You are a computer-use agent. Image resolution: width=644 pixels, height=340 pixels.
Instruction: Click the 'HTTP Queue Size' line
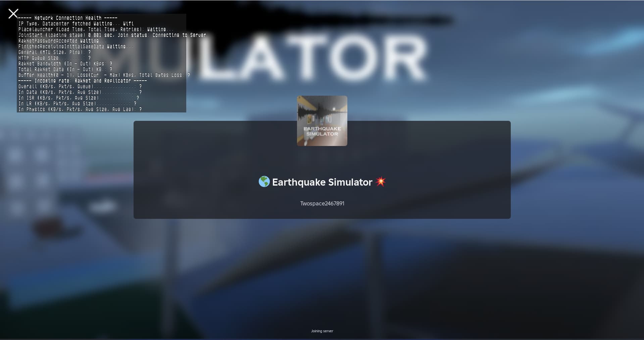55,58
